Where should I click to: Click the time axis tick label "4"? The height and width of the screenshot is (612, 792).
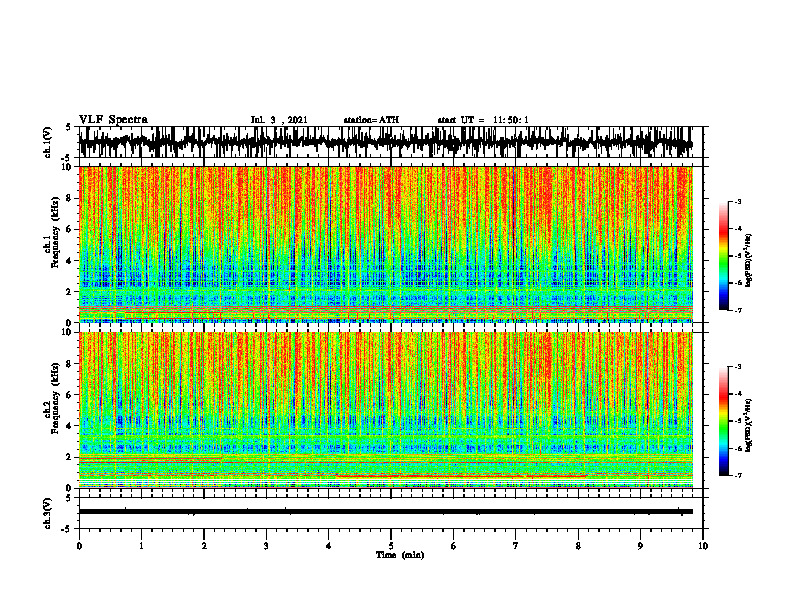pos(329,546)
